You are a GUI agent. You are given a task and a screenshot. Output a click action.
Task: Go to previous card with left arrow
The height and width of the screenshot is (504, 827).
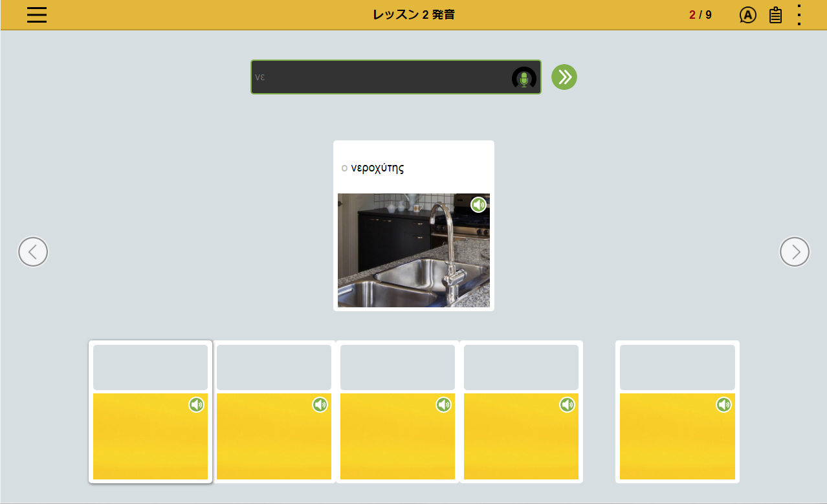pyautogui.click(x=33, y=252)
